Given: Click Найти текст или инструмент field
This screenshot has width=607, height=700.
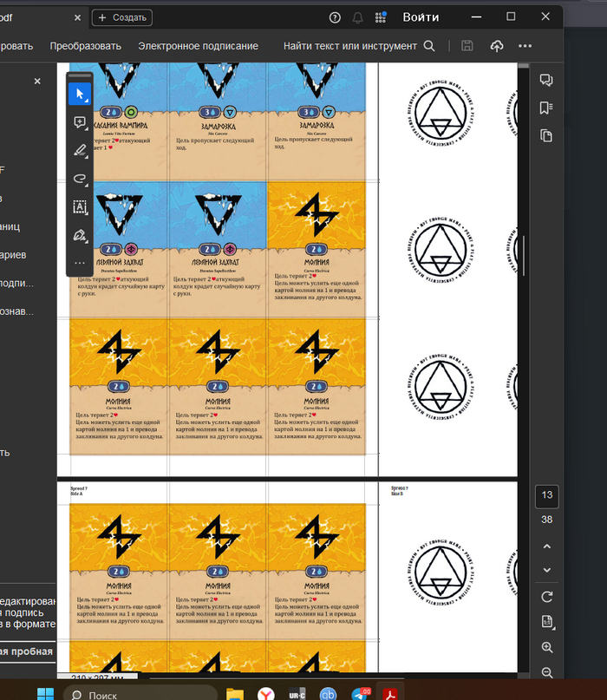Looking at the screenshot, I should tap(350, 46).
